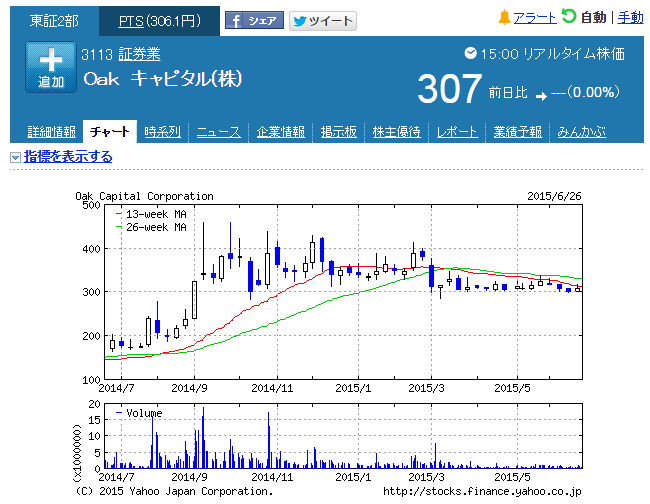Open the みんかぶ tab
The image size is (650, 504).
[x=582, y=132]
